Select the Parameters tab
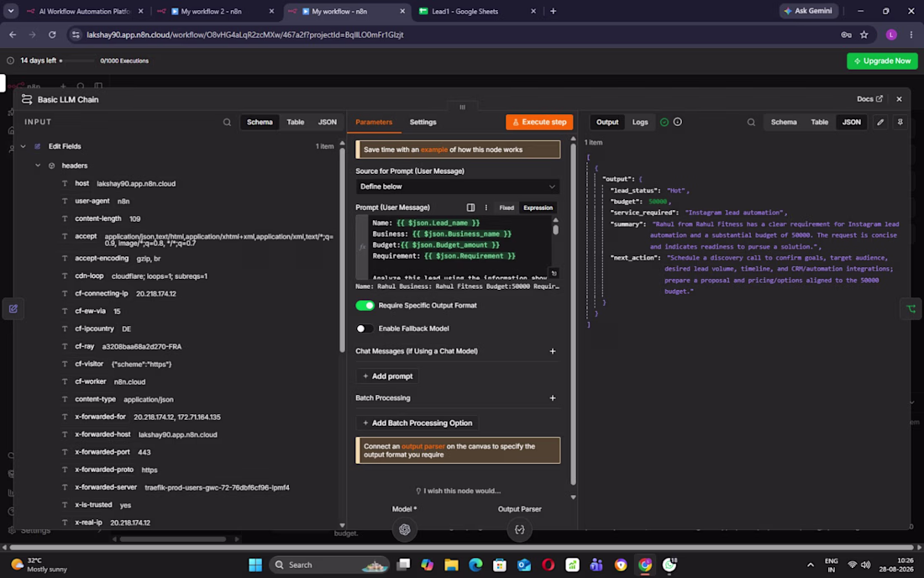The height and width of the screenshot is (578, 924). coord(374,122)
